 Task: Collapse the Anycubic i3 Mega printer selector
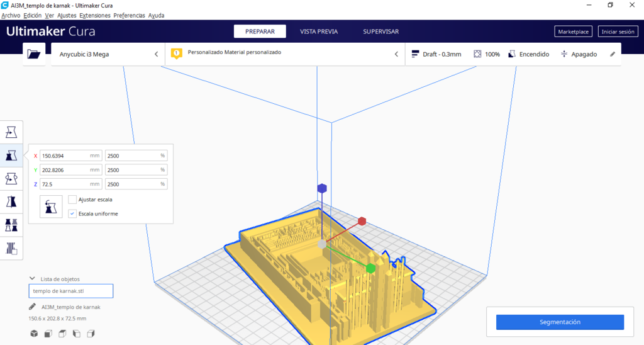(157, 54)
